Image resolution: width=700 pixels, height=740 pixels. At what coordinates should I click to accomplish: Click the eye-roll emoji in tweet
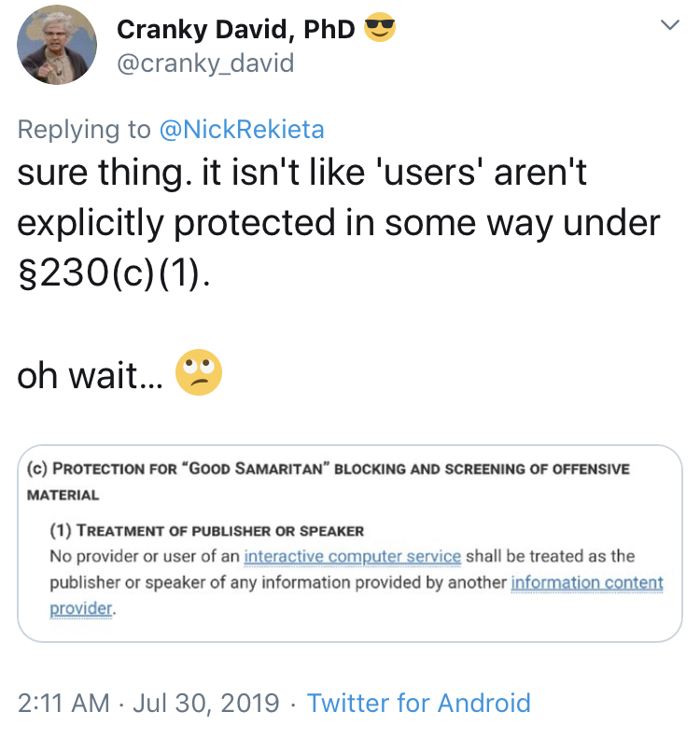coord(199,372)
